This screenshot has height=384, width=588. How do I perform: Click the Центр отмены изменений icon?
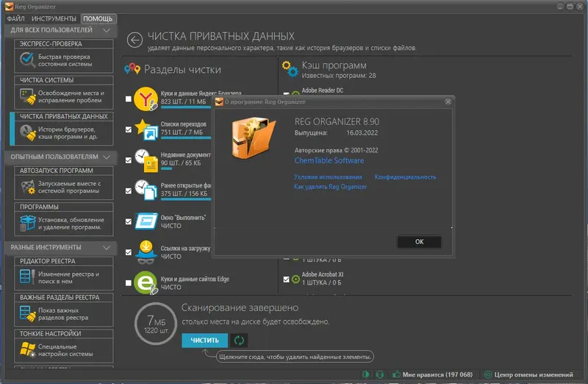[488, 374]
